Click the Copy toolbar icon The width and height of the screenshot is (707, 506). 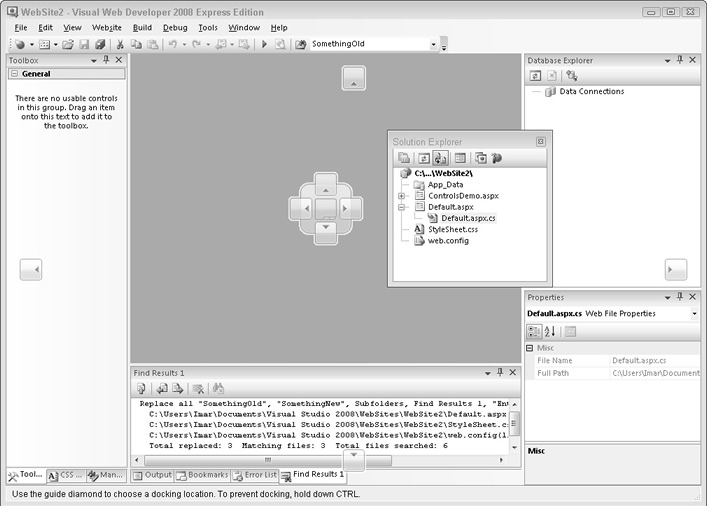[136, 44]
